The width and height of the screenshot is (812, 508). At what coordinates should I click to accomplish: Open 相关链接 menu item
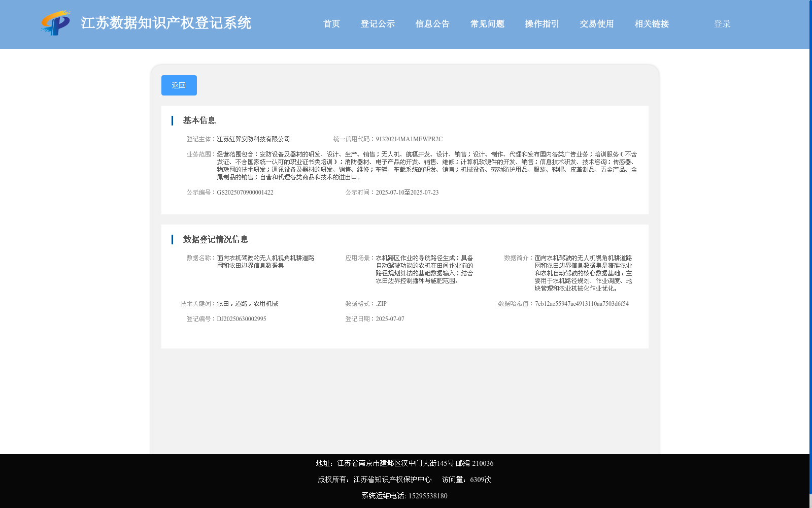click(x=652, y=24)
